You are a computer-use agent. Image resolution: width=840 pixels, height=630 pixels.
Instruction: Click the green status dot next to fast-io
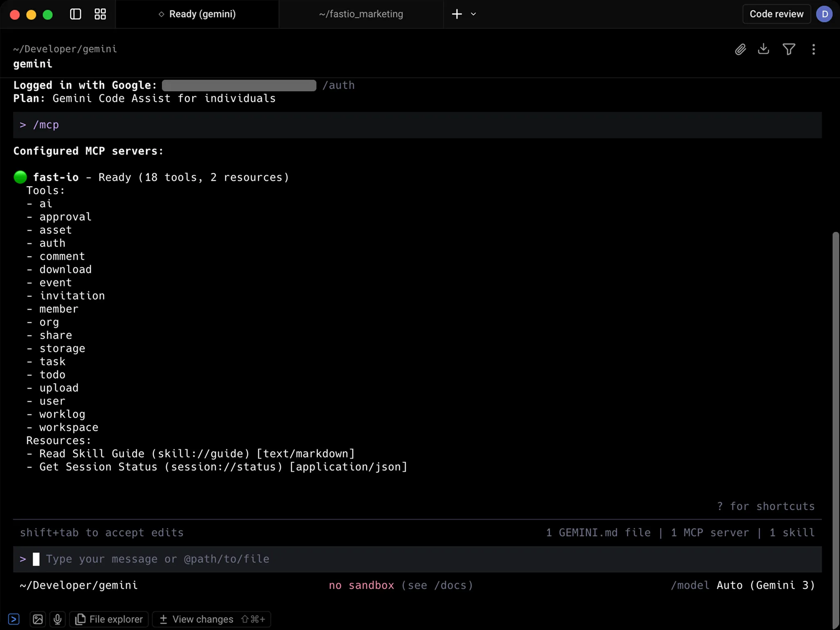point(20,177)
